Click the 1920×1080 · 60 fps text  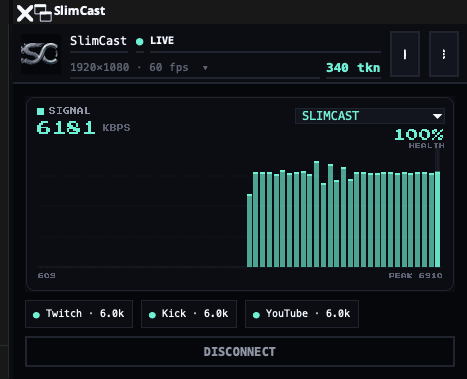129,68
